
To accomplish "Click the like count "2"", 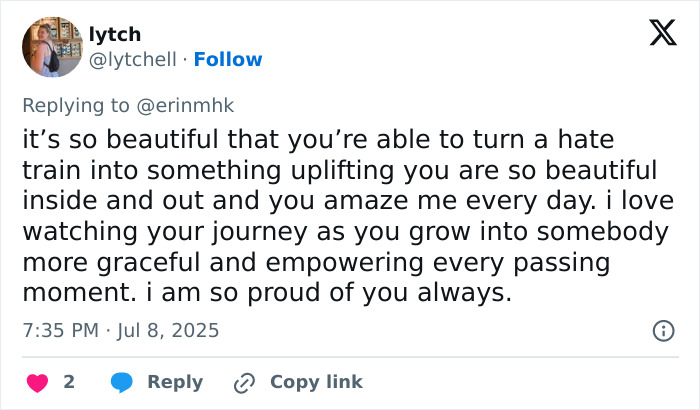I will coord(69,382).
